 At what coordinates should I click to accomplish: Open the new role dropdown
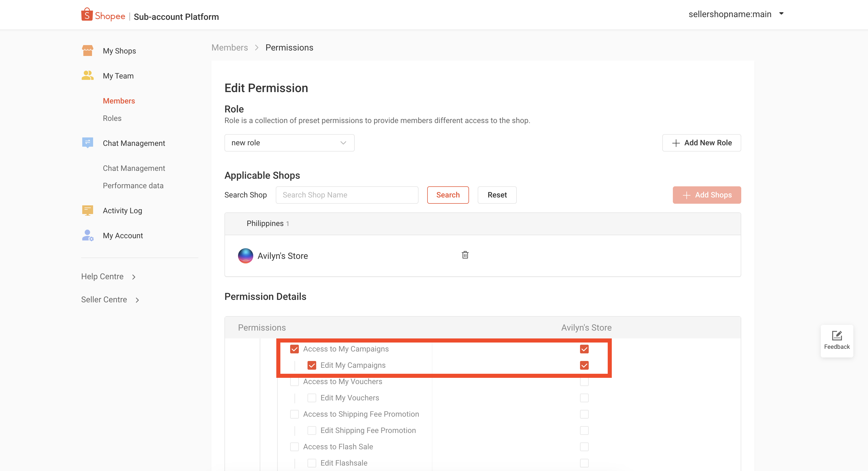289,143
